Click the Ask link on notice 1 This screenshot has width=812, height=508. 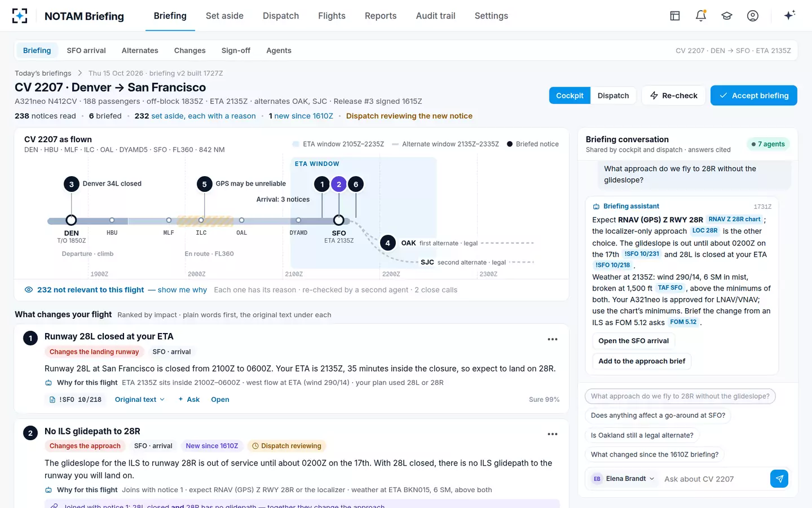tap(189, 400)
